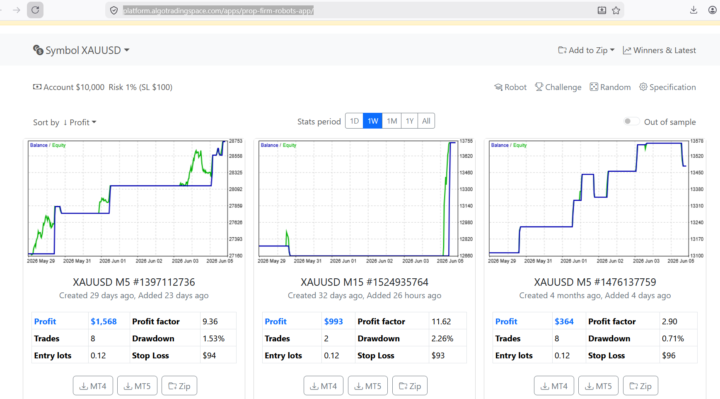Pick a Random strategy
Image resolution: width=720 pixels, height=399 pixels.
point(610,87)
